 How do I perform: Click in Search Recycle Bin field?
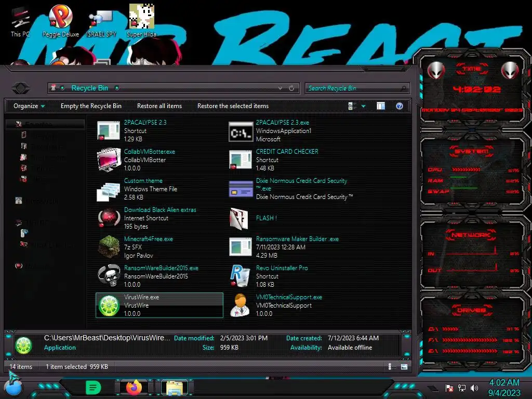(357, 88)
